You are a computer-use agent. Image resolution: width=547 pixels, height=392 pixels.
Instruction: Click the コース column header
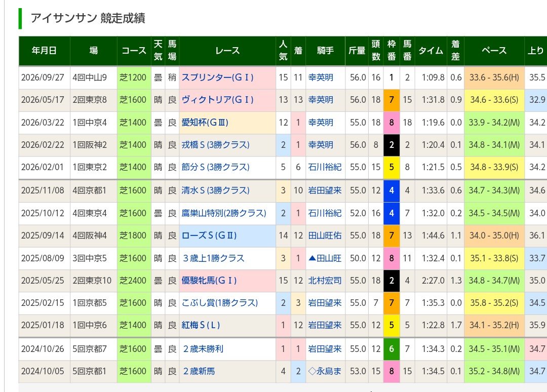pyautogui.click(x=134, y=51)
